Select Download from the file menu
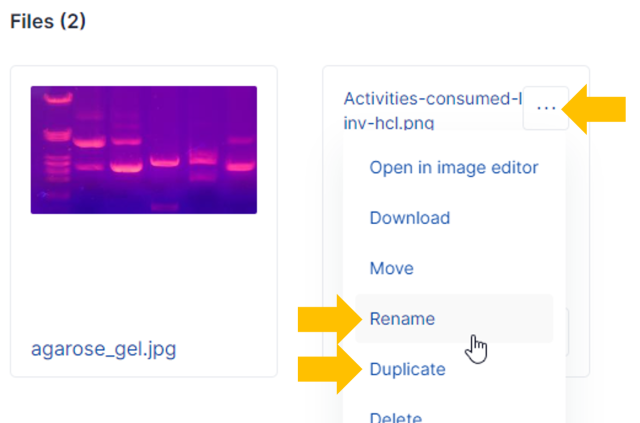Screen dimensions: 640x423 [410, 218]
